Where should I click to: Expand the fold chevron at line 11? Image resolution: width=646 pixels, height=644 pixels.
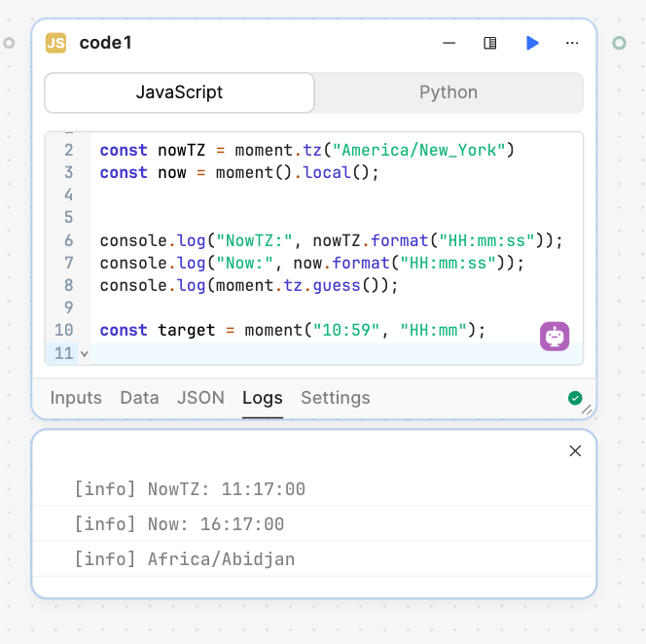click(84, 353)
